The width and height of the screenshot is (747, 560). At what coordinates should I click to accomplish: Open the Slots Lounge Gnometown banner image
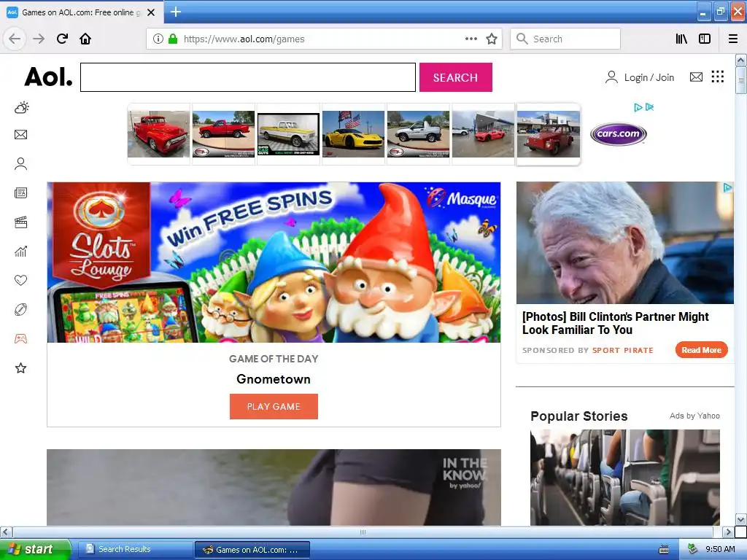(x=274, y=262)
